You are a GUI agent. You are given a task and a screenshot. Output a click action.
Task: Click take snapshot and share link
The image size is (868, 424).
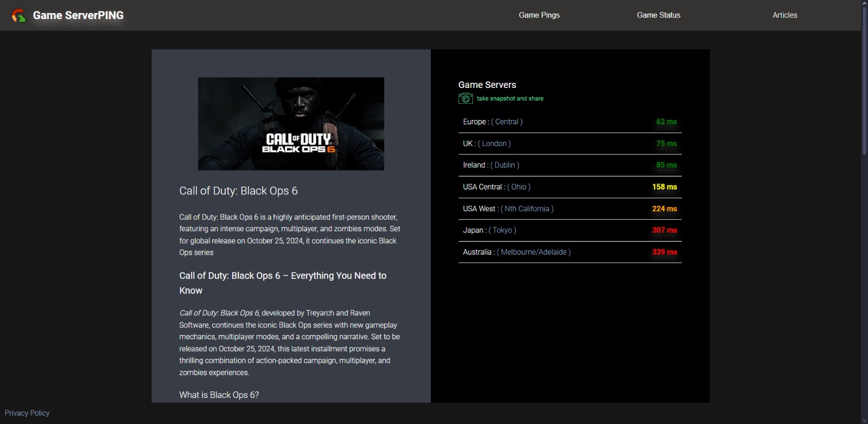tap(510, 98)
